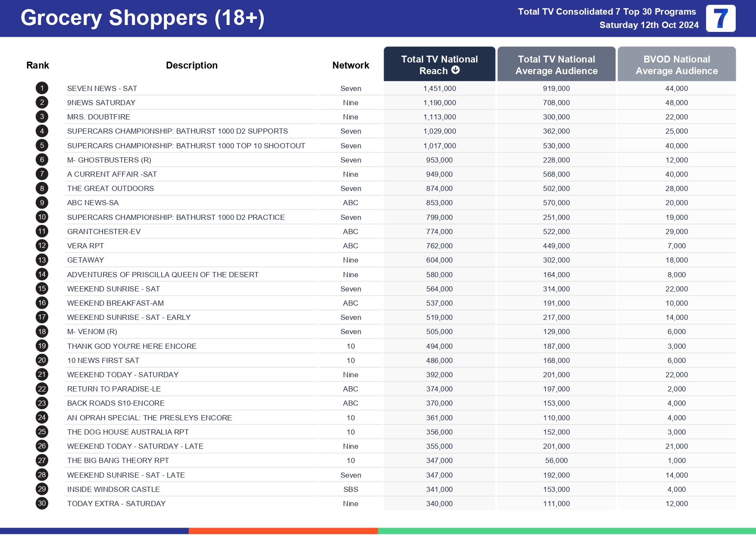756x535 pixels.
Task: Select the rank 22 circle badge
Action: [x=42, y=389]
